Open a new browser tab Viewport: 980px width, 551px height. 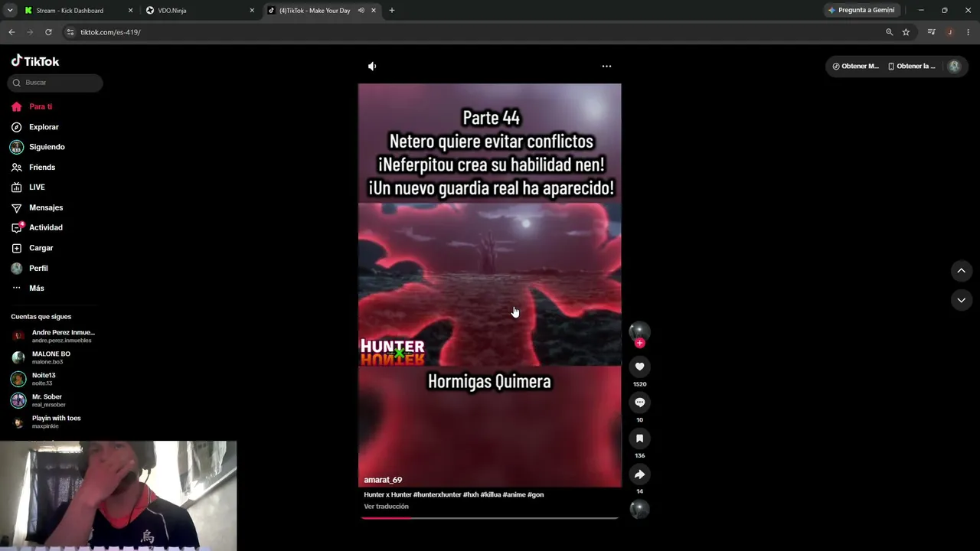click(x=392, y=11)
